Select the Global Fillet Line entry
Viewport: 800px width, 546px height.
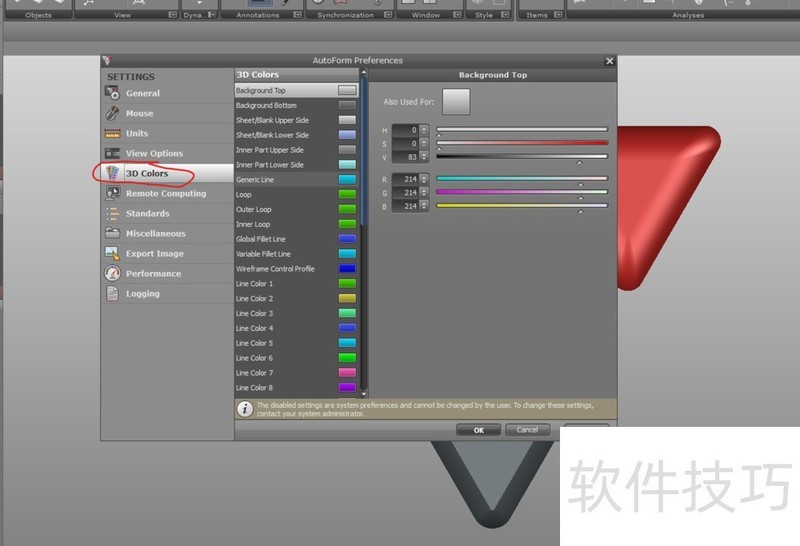coord(296,239)
